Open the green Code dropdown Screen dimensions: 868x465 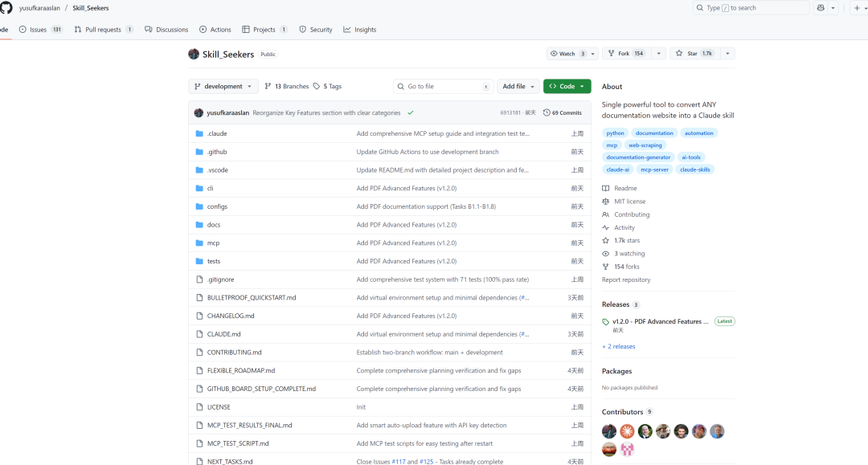click(567, 87)
